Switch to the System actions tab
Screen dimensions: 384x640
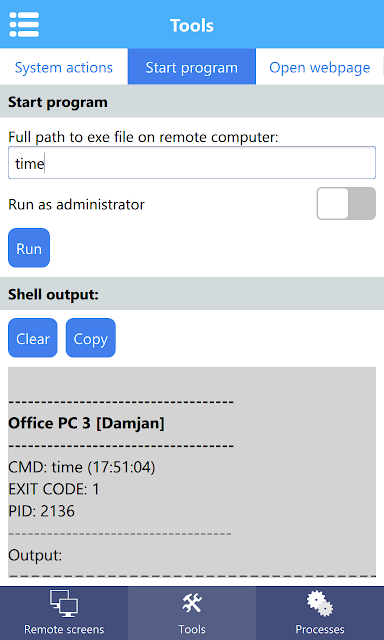coord(64,67)
